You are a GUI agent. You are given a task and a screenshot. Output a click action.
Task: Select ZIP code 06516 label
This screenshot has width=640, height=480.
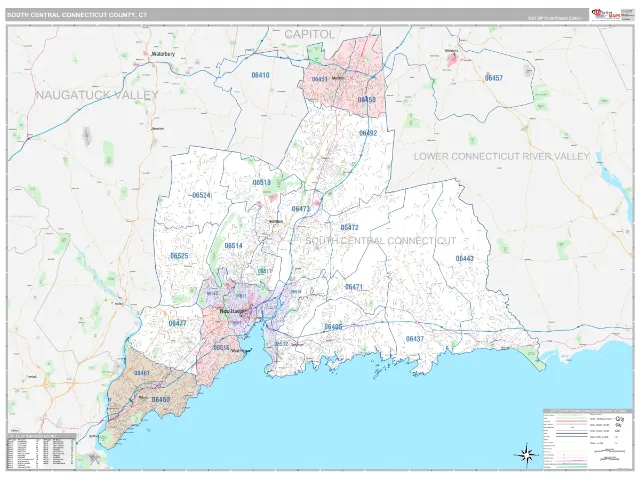(x=221, y=347)
